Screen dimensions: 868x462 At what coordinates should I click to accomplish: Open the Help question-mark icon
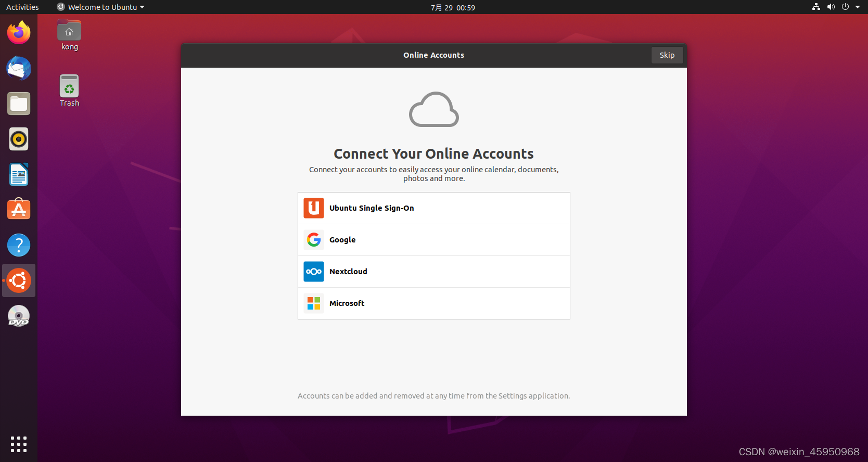(19, 245)
